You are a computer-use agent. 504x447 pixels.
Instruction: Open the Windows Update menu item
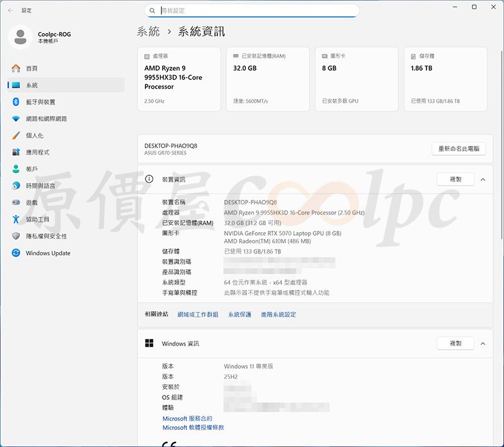(48, 253)
